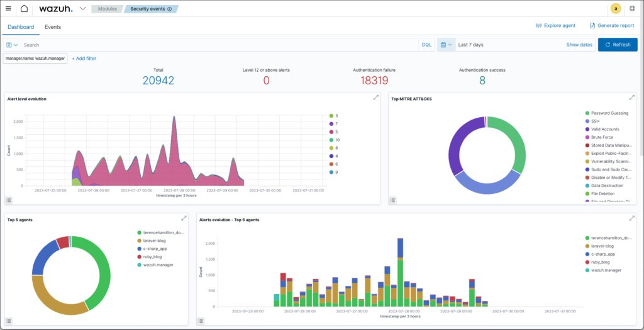Toggle legend in Alerts evolution agents chart
644x330 pixels.
[201, 321]
